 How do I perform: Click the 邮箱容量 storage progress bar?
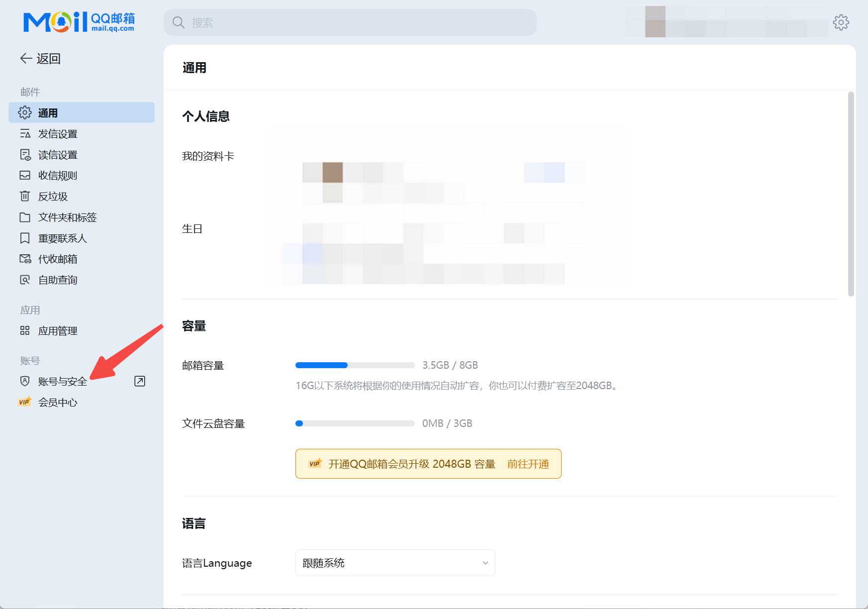click(x=355, y=365)
